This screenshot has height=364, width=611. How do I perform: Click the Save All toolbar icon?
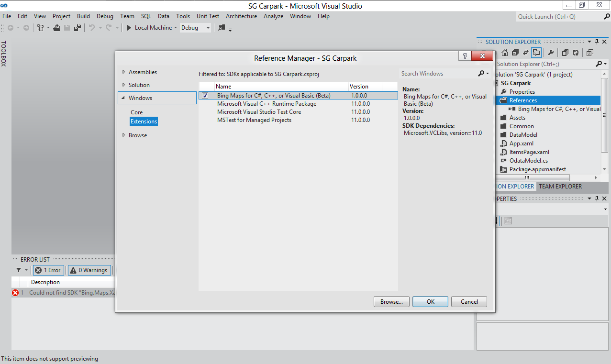coord(77,28)
